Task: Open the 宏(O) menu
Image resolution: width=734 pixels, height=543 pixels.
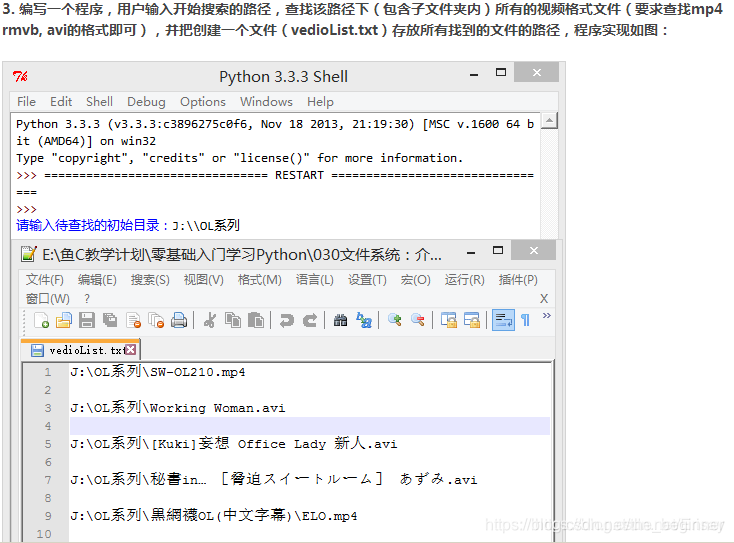Action: 415,280
